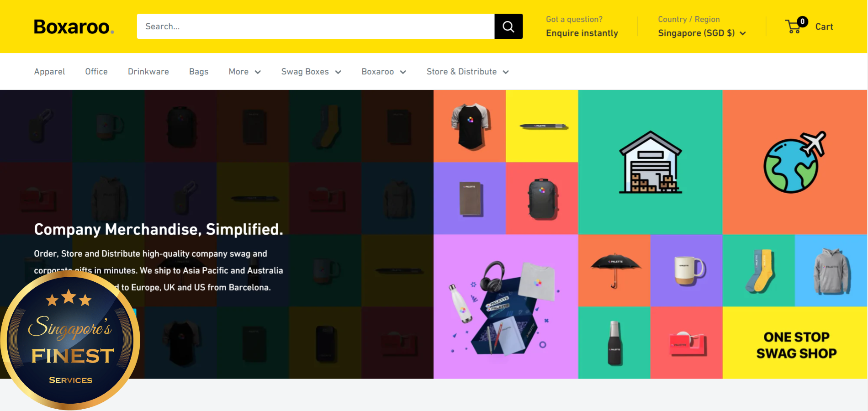Click into the Search input field
The height and width of the screenshot is (411, 868).
(x=316, y=26)
